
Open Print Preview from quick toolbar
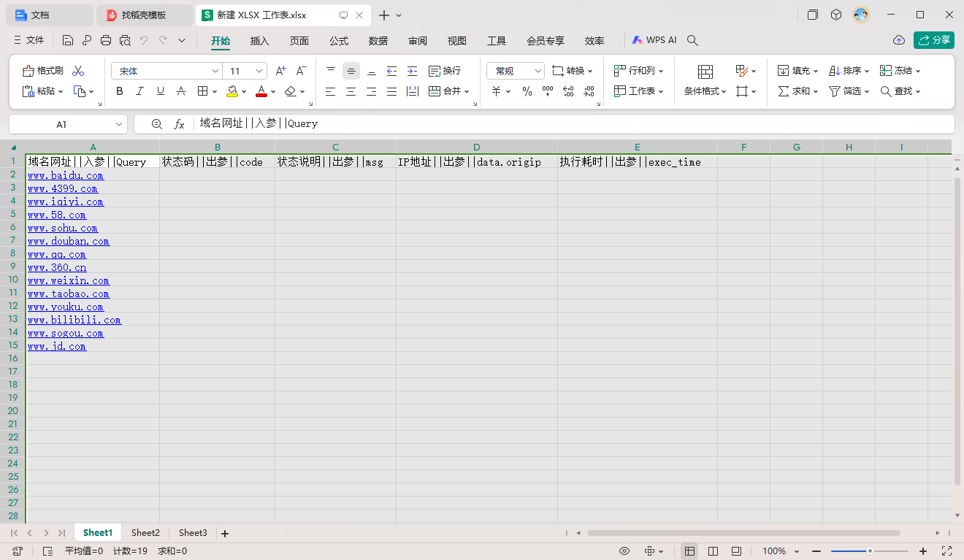[x=125, y=41]
